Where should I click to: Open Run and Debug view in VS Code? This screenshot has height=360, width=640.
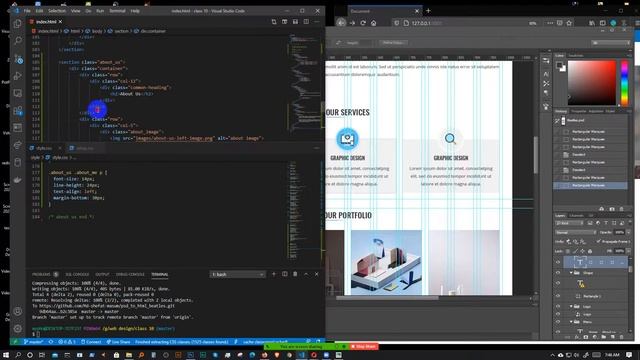18,76
